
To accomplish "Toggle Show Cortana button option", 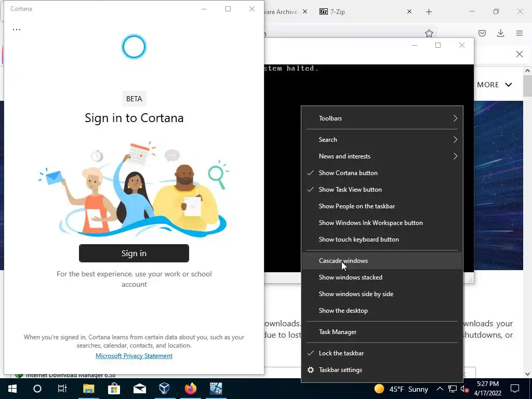I will pos(382,173).
